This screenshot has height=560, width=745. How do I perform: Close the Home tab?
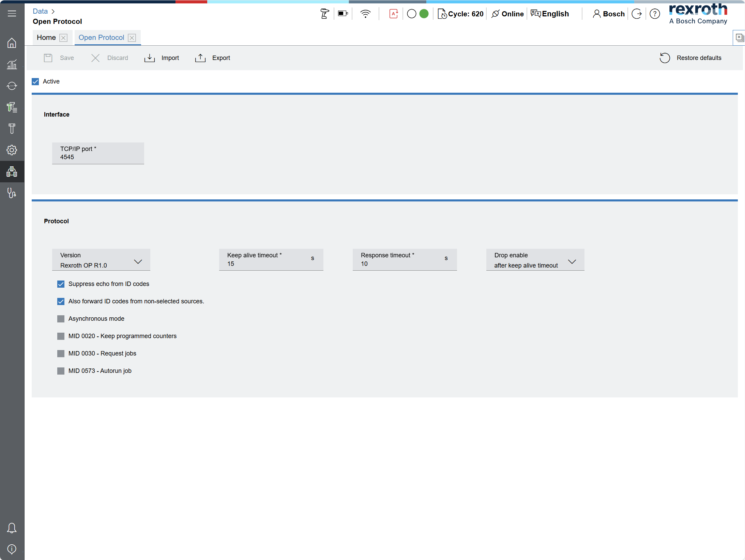point(63,38)
